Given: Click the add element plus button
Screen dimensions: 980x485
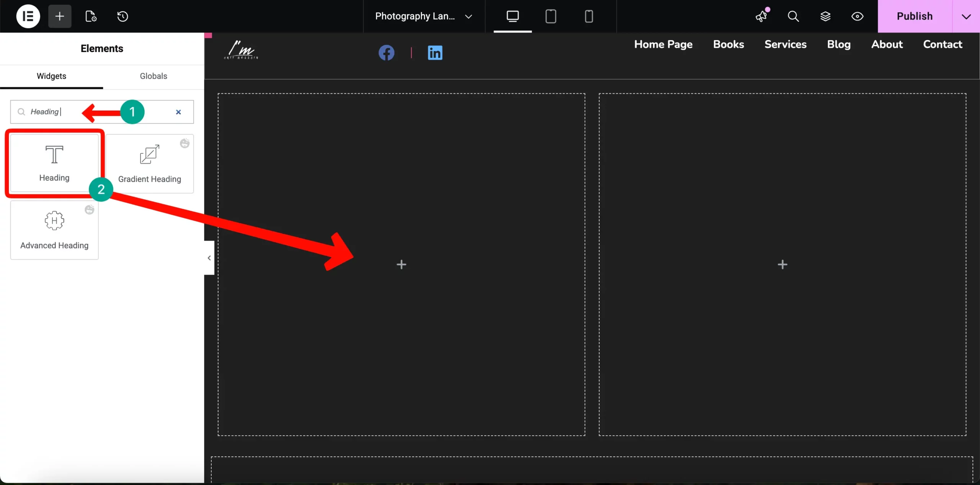Looking at the screenshot, I should tap(60, 16).
